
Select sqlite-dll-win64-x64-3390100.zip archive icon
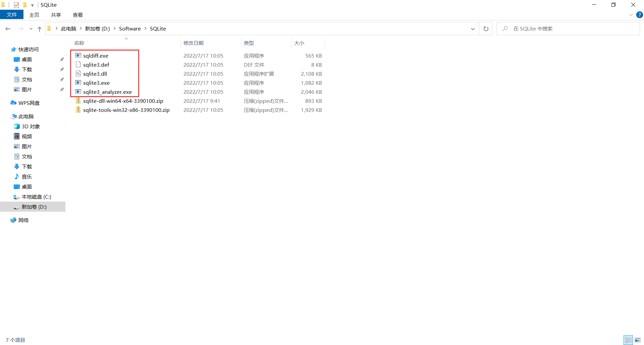pyautogui.click(x=78, y=101)
